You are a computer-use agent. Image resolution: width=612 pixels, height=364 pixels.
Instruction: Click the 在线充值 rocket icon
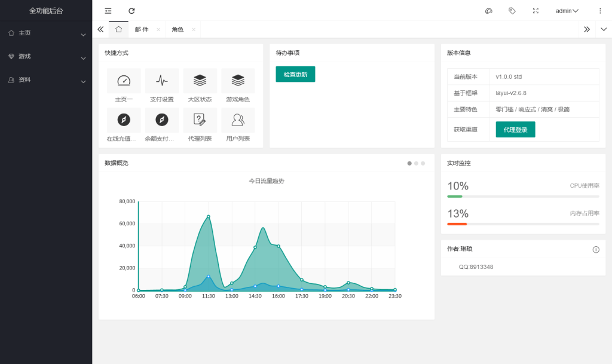(123, 120)
